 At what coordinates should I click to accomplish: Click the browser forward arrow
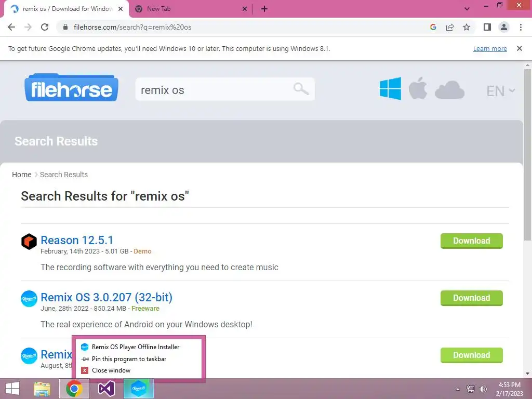[x=28, y=27]
